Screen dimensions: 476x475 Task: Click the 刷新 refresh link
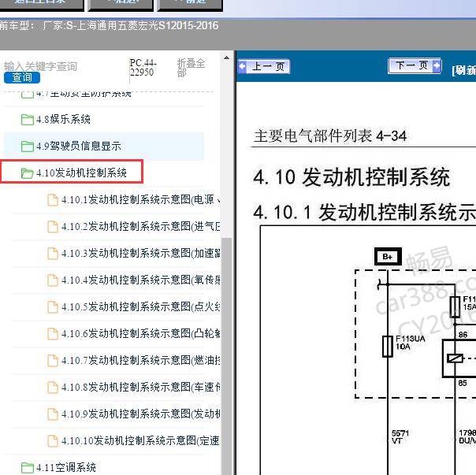[464, 70]
